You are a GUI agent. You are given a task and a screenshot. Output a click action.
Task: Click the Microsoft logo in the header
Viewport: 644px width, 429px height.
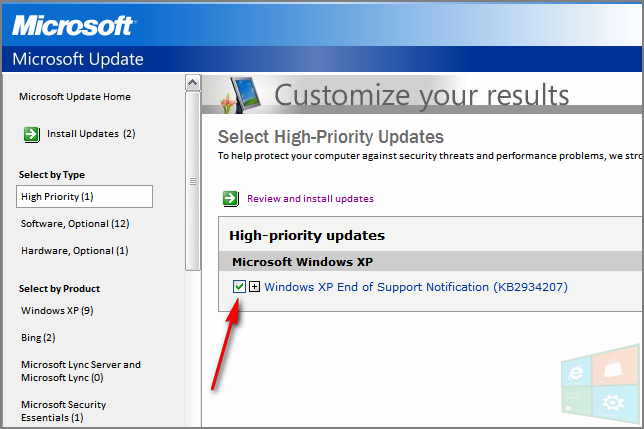(x=72, y=24)
